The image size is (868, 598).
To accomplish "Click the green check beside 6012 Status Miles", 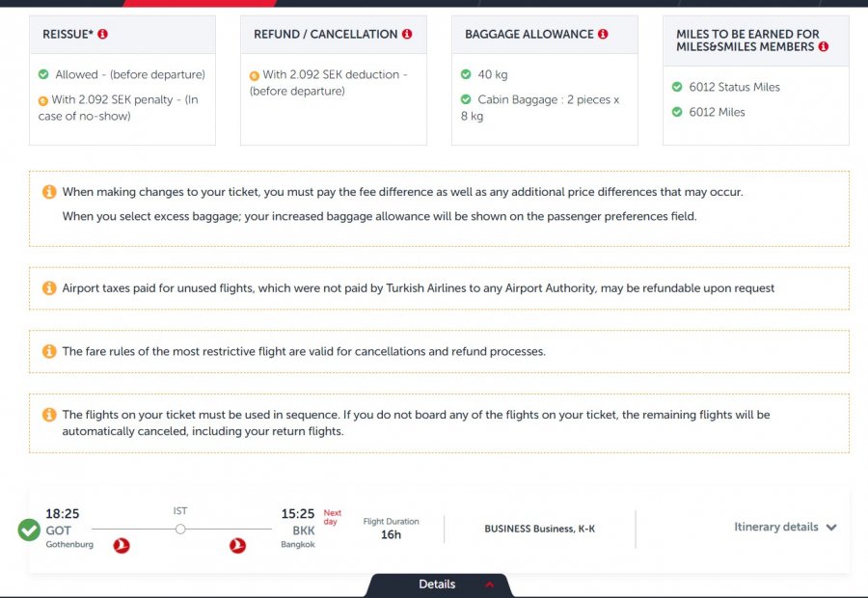I will 677,87.
